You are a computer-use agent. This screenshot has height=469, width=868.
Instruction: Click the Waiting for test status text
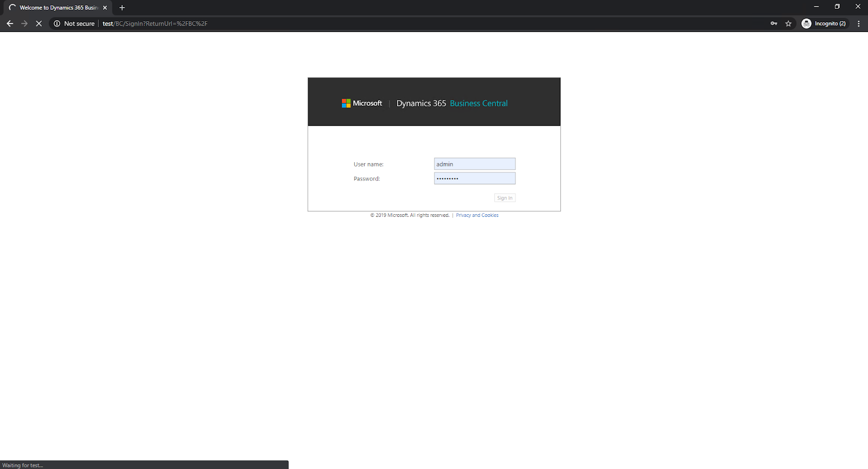23,465
